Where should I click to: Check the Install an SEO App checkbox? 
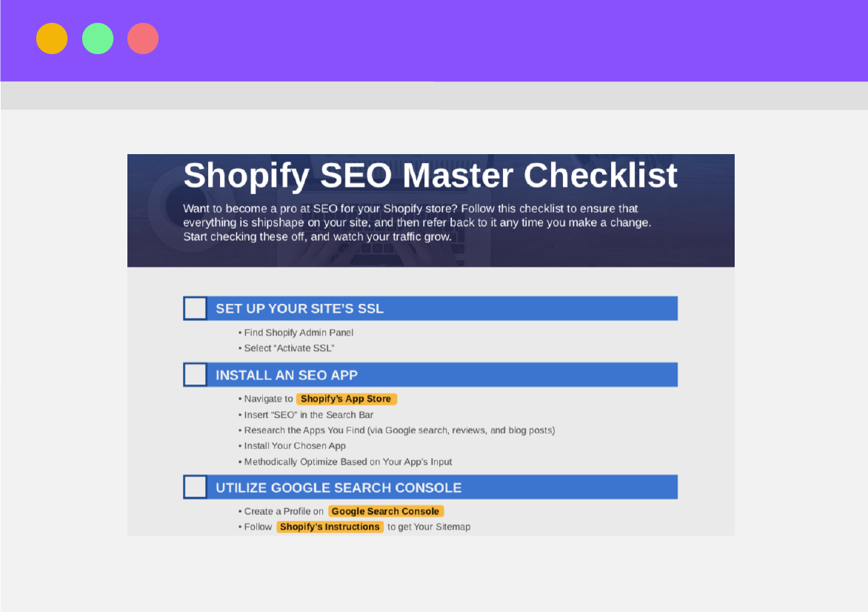pos(196,375)
